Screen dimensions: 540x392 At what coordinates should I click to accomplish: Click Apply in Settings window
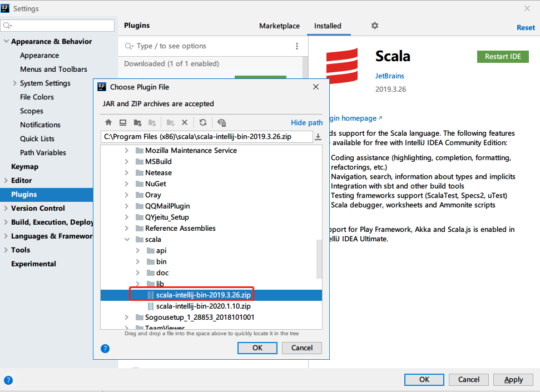click(x=513, y=380)
